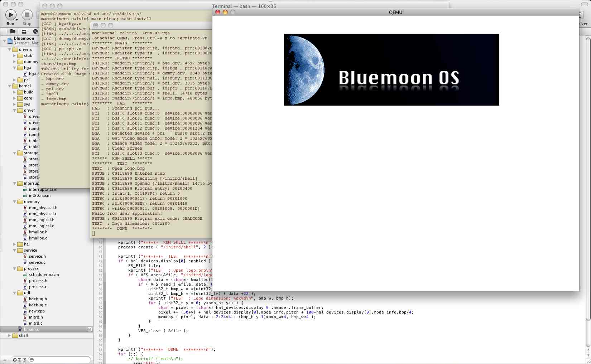
Task: Click the kernel run.sh terminal cursor line
Action: pyautogui.click(x=93, y=233)
